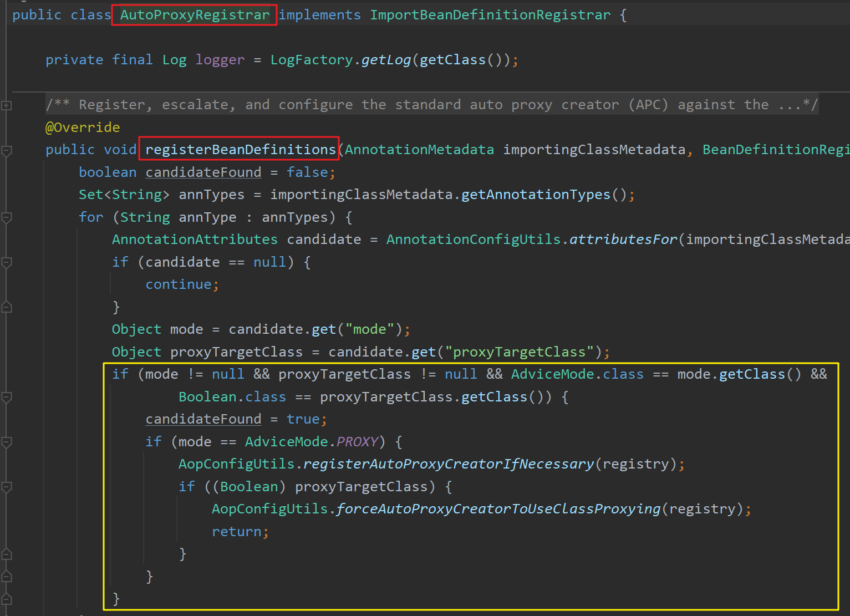The height and width of the screenshot is (616, 850).
Task: Click fold-end marker of the Boolean proxyTargetClass block
Action: (x=7, y=554)
